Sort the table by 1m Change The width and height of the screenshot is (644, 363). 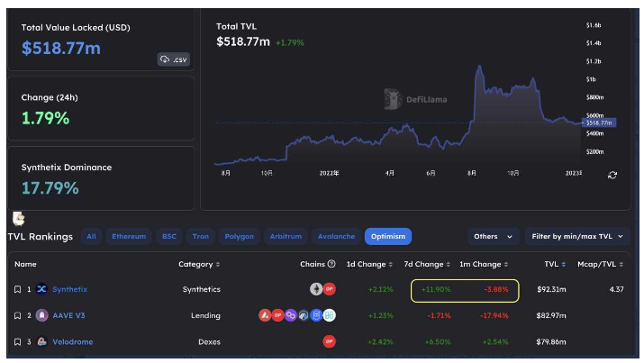484,265
